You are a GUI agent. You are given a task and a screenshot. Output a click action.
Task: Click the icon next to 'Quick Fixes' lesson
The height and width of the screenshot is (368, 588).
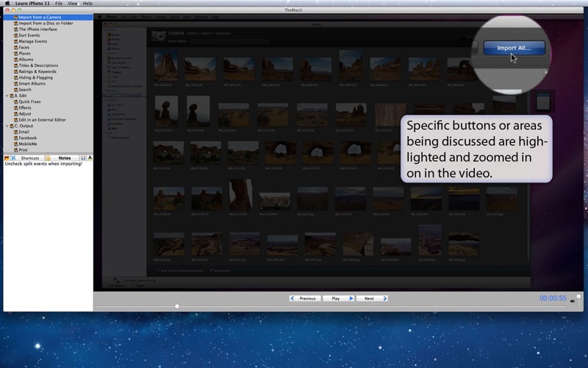(x=15, y=102)
